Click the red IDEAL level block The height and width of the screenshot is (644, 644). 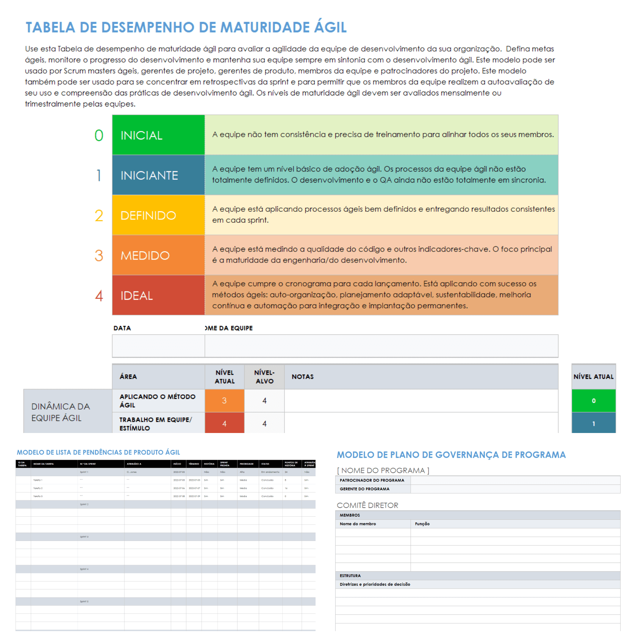click(158, 295)
